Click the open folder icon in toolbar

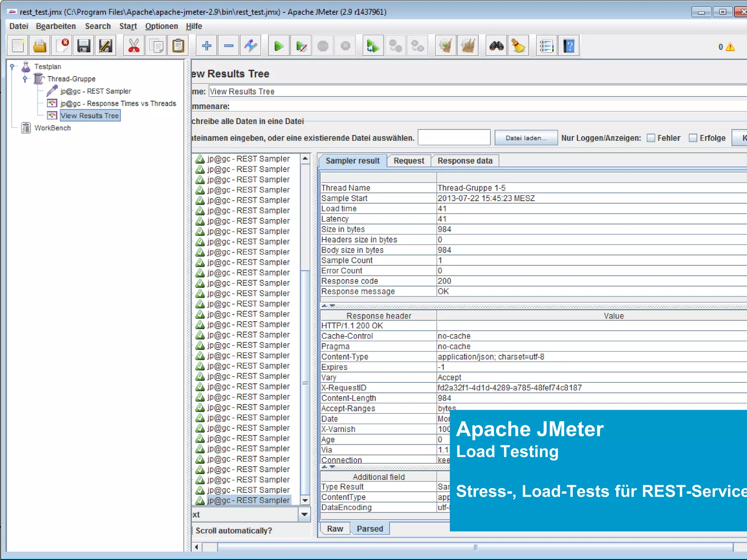coord(40,46)
